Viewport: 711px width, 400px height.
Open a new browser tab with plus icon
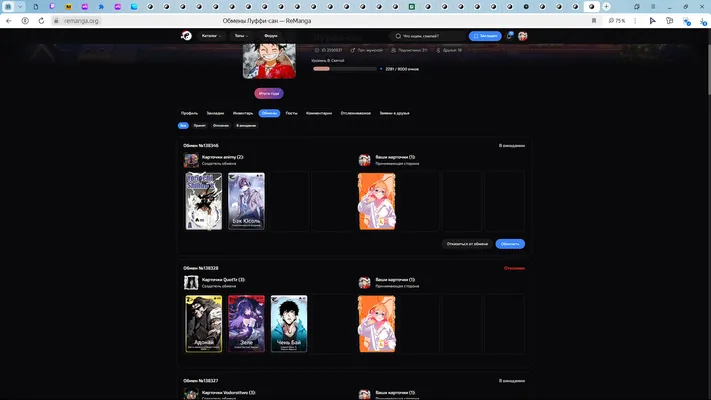point(606,6)
